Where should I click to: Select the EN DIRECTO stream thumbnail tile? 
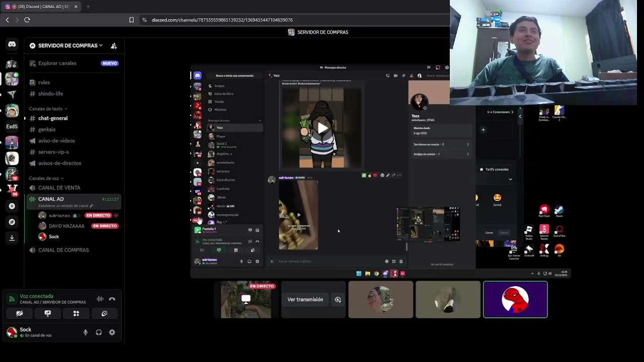point(246,300)
